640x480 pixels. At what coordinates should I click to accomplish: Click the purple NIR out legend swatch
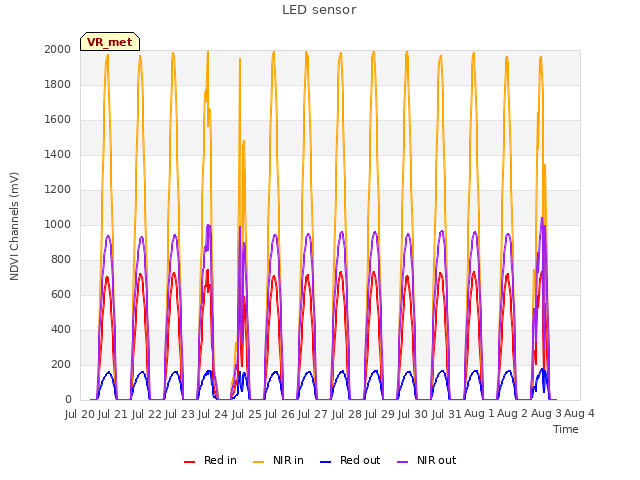(x=402, y=462)
